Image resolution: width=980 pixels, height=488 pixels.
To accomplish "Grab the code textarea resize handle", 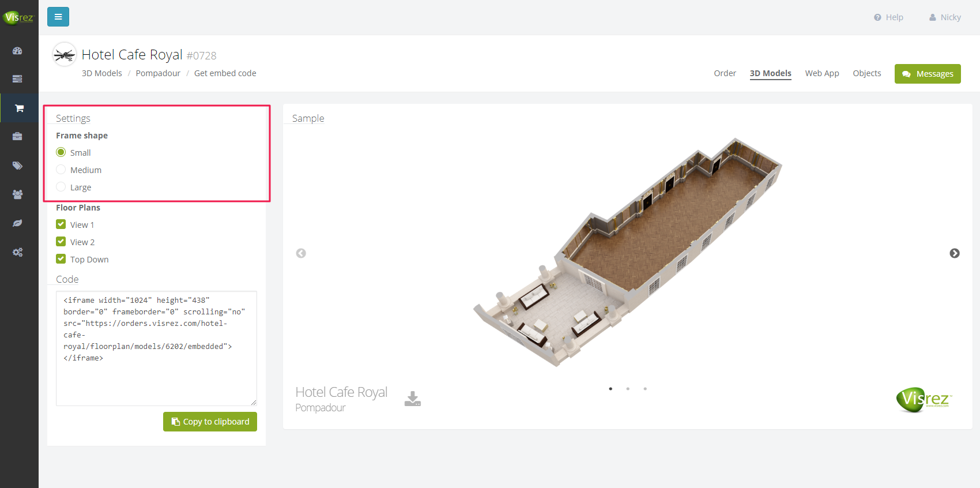I will (254, 403).
